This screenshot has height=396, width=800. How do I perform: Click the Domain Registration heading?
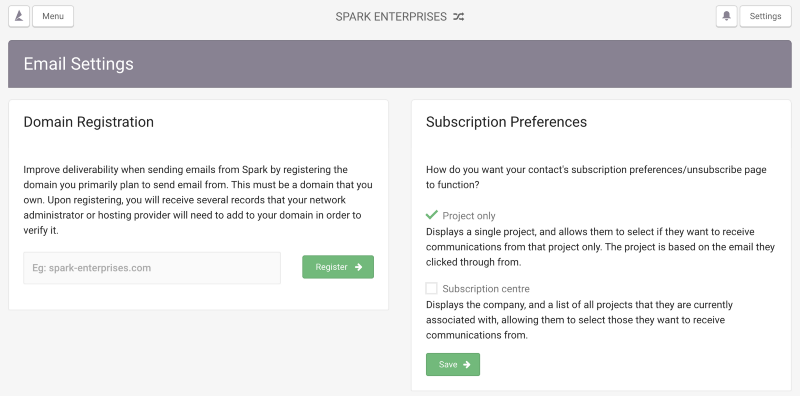tap(89, 122)
